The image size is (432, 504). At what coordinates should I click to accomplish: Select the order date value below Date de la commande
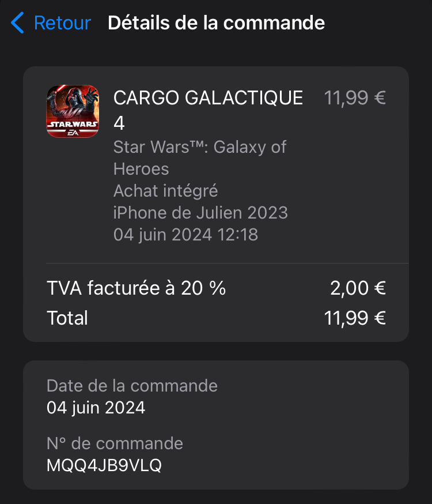[96, 408]
